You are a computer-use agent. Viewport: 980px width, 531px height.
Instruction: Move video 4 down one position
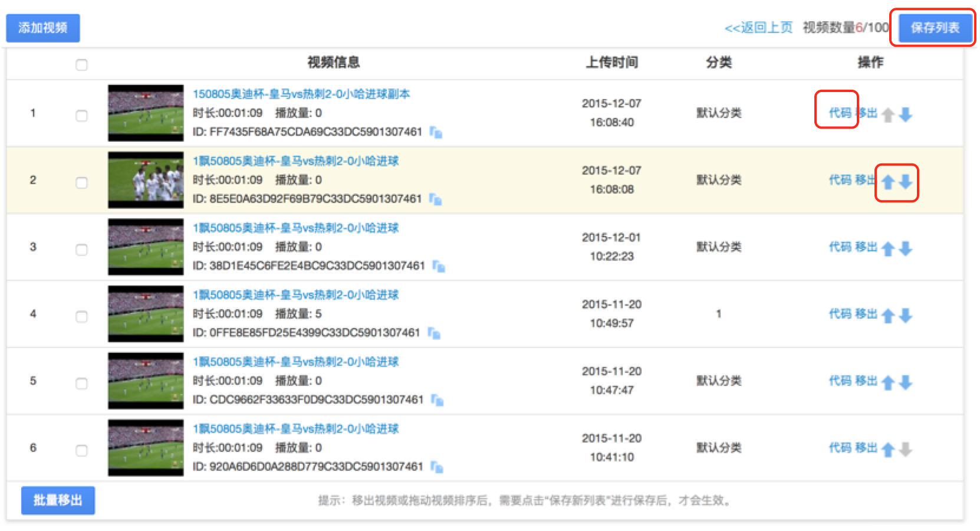coord(906,316)
